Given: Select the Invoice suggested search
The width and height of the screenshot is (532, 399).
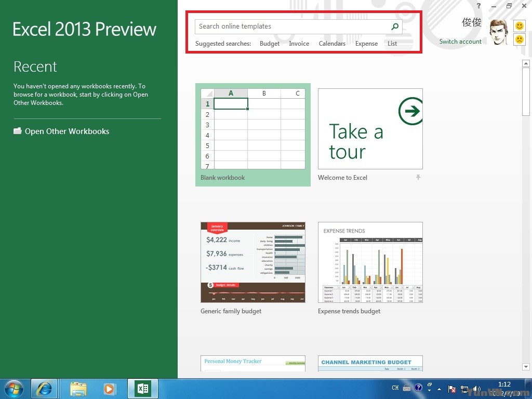Looking at the screenshot, I should point(299,44).
